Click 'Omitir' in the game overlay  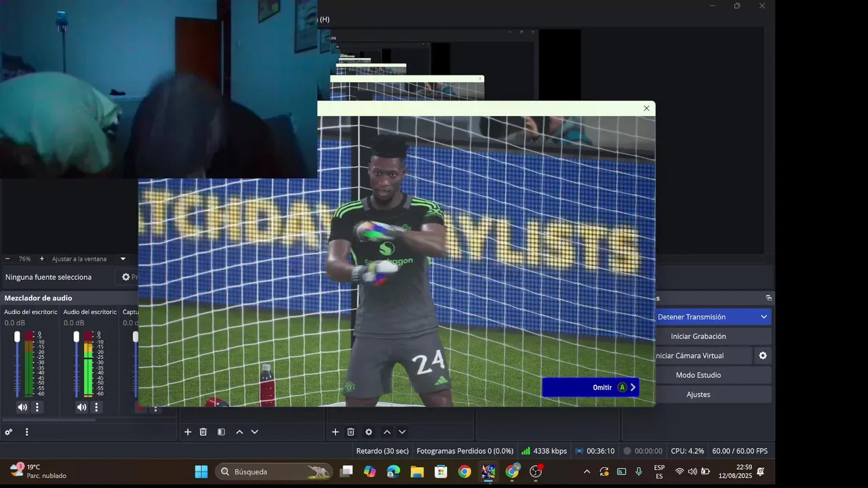(x=591, y=387)
